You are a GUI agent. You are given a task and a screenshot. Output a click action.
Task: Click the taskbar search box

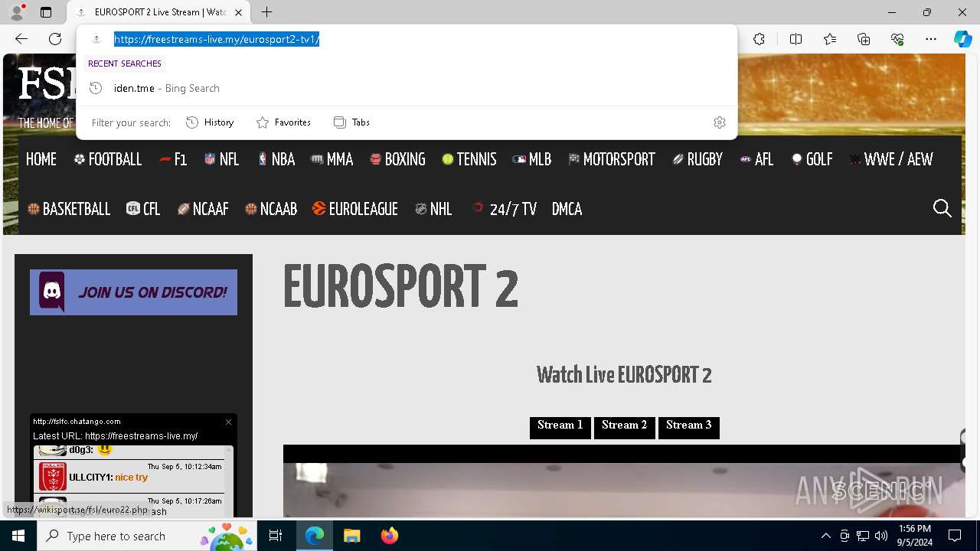pos(145,536)
